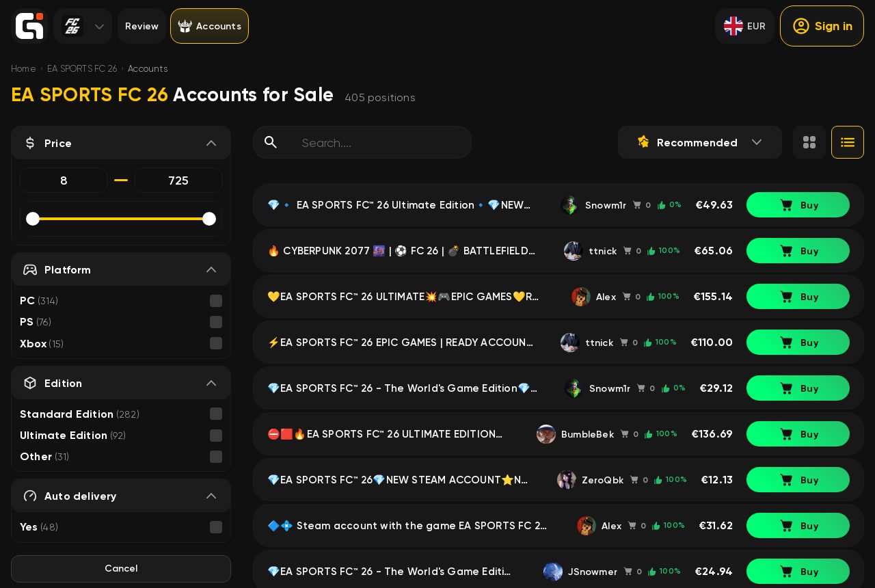Image resolution: width=875 pixels, height=588 pixels.
Task: Open ttnick avatar on €65.06 listing
Action: click(x=574, y=251)
